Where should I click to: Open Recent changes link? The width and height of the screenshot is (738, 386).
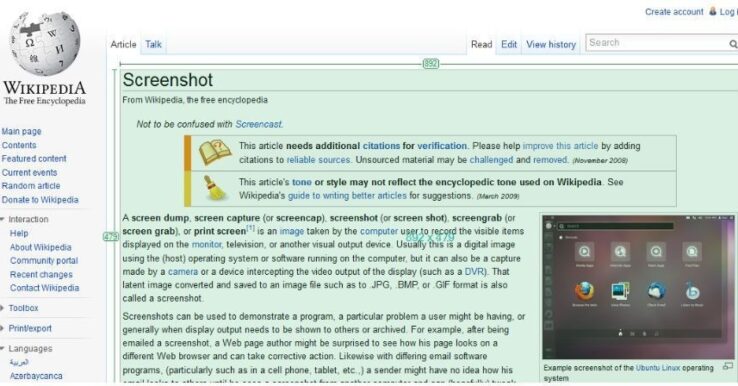41,274
